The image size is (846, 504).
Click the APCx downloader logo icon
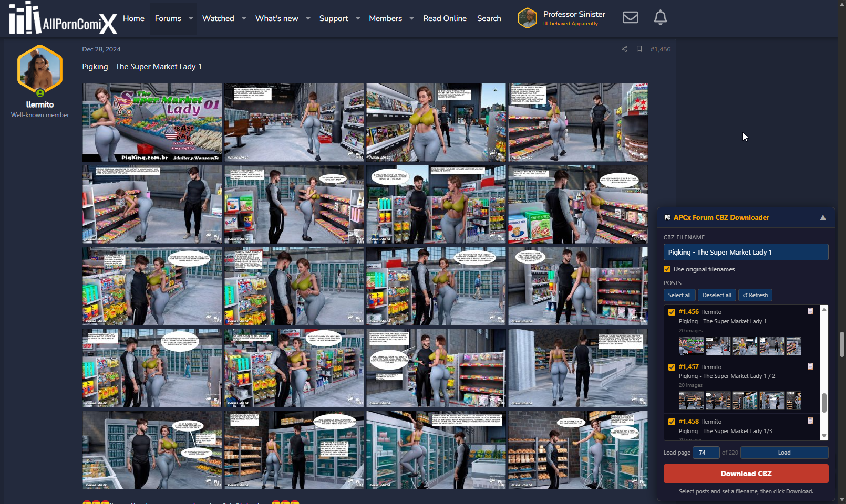(x=667, y=217)
